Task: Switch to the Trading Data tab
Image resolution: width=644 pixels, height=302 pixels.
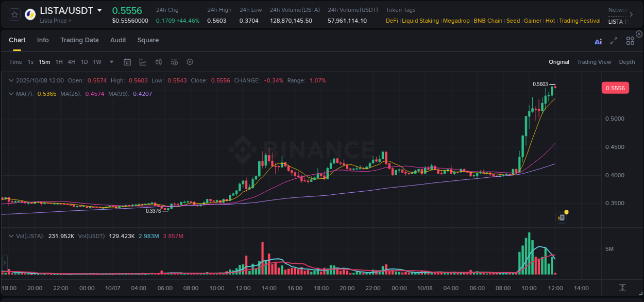Action: click(x=79, y=40)
